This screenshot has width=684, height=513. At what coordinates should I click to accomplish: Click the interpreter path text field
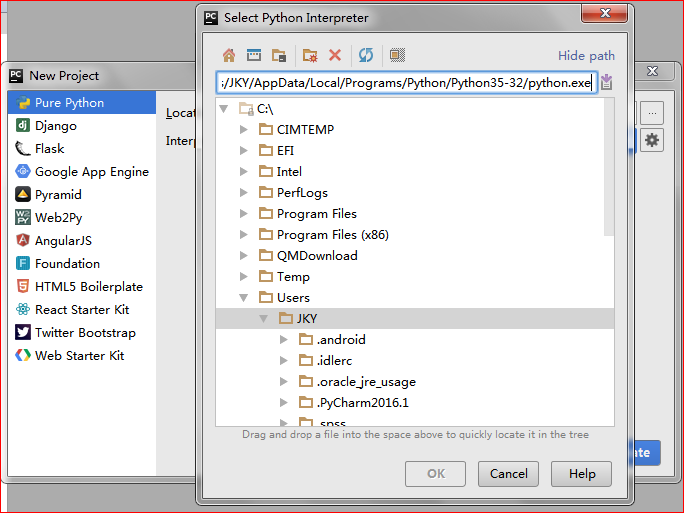[x=406, y=82]
